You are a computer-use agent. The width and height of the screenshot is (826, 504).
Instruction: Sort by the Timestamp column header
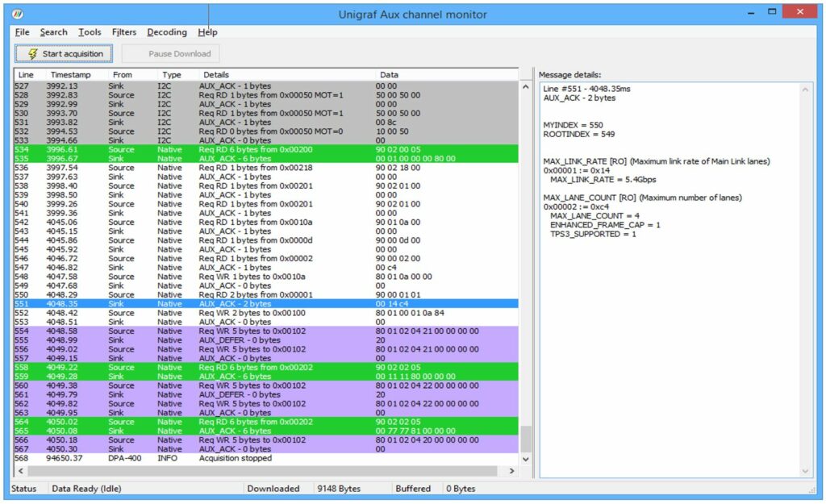(70, 75)
